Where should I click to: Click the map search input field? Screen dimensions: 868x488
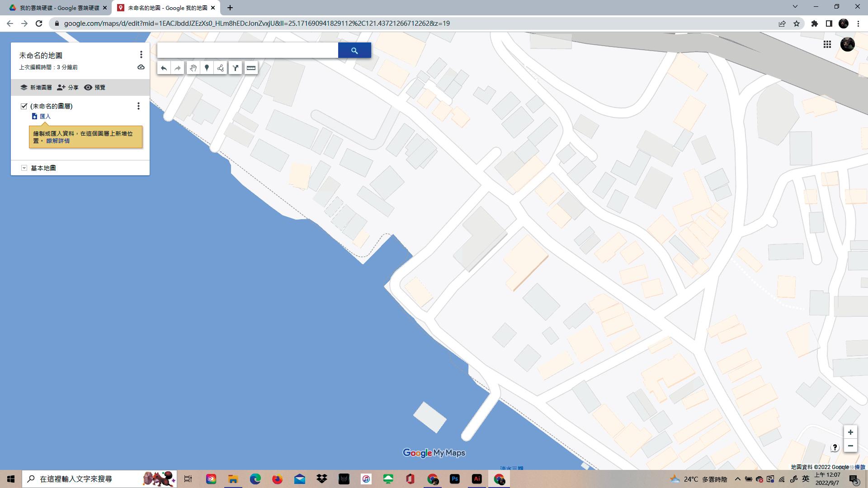click(x=247, y=51)
